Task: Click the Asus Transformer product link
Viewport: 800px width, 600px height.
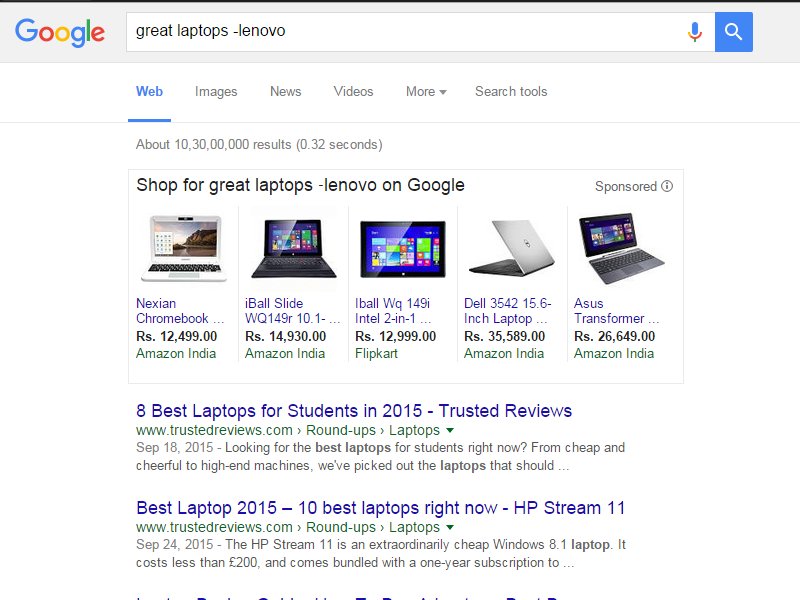Action: click(616, 311)
